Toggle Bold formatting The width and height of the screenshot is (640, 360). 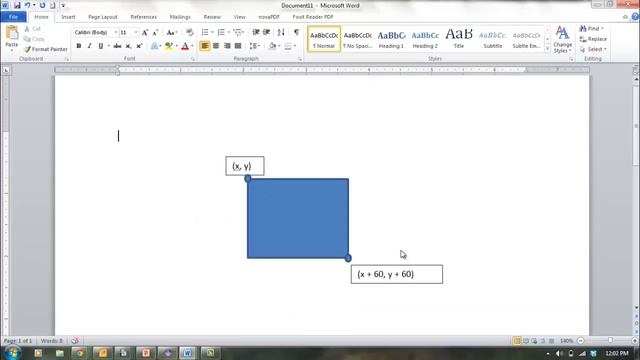79,46
